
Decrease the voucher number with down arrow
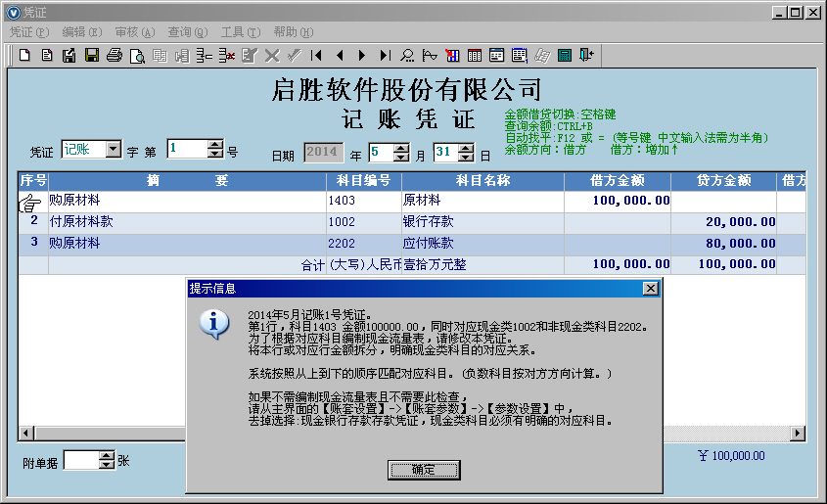click(x=215, y=154)
